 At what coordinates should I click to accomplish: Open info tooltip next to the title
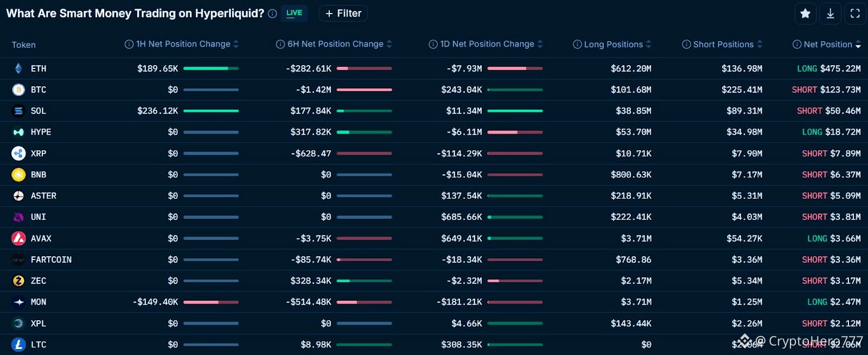coord(272,14)
